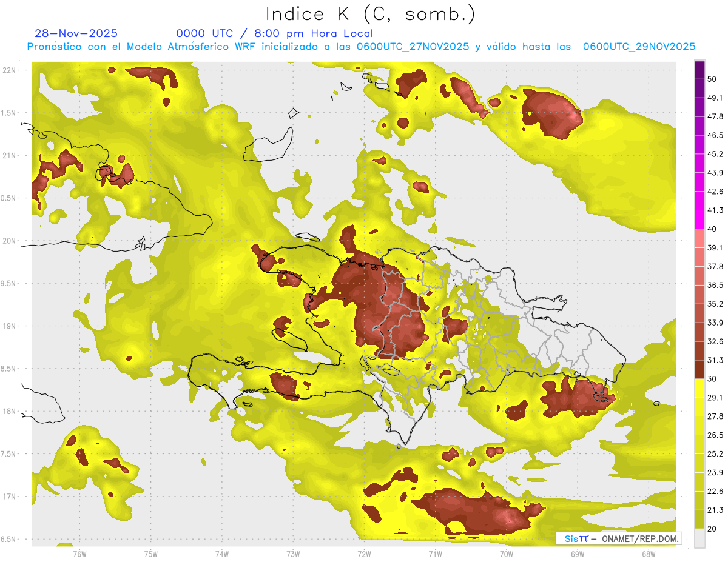
Task: Click the '76W' longitude label
Action: coord(79,554)
